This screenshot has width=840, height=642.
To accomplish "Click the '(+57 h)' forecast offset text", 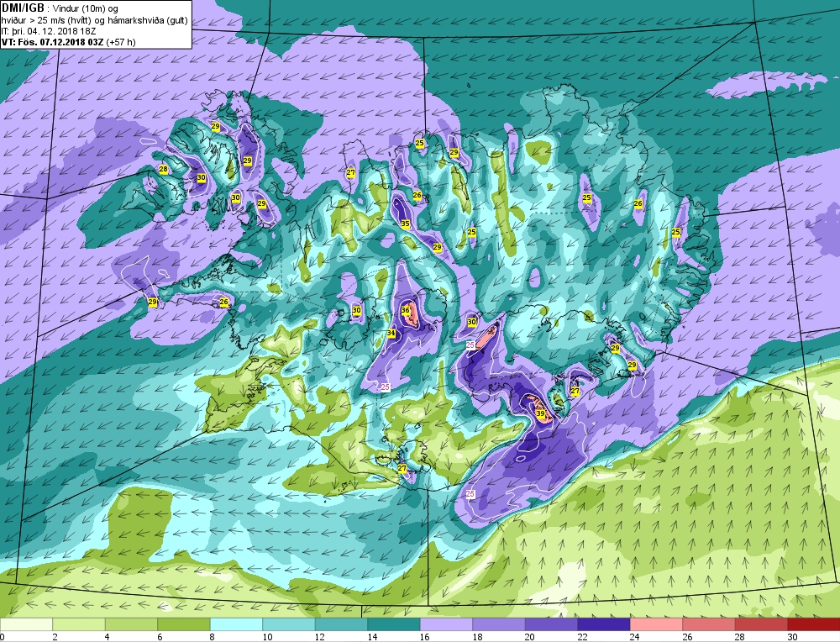I will click(x=120, y=42).
